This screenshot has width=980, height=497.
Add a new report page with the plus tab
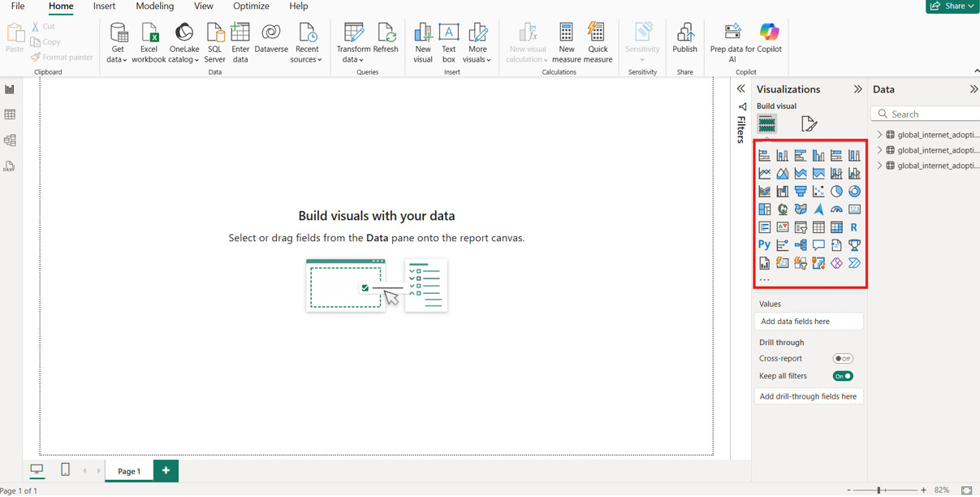pos(166,470)
